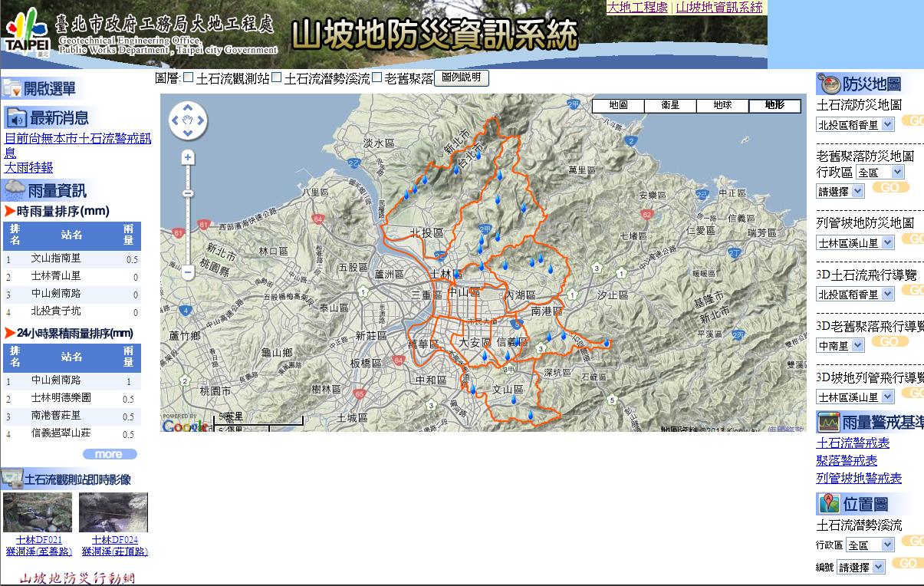This screenshot has width=924, height=586.
Task: Open the 老舊聚落防災地圖 行政區 dropdown
Action: click(880, 173)
